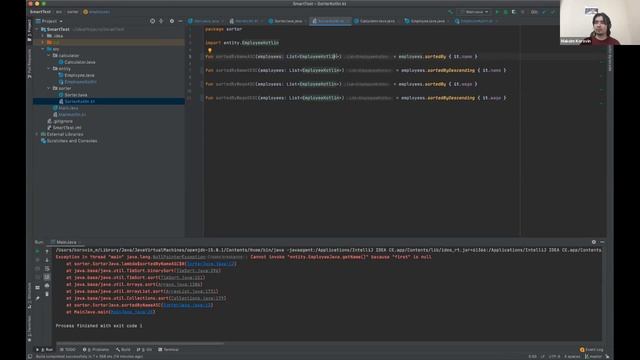Click the print icon in Run panel
The height and width of the screenshot is (360, 640).
point(47,285)
